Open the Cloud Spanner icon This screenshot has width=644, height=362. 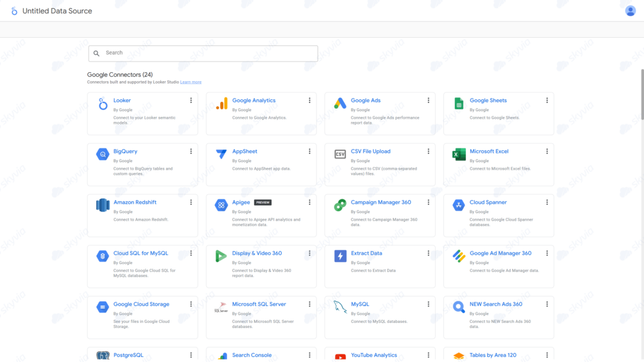click(x=458, y=206)
